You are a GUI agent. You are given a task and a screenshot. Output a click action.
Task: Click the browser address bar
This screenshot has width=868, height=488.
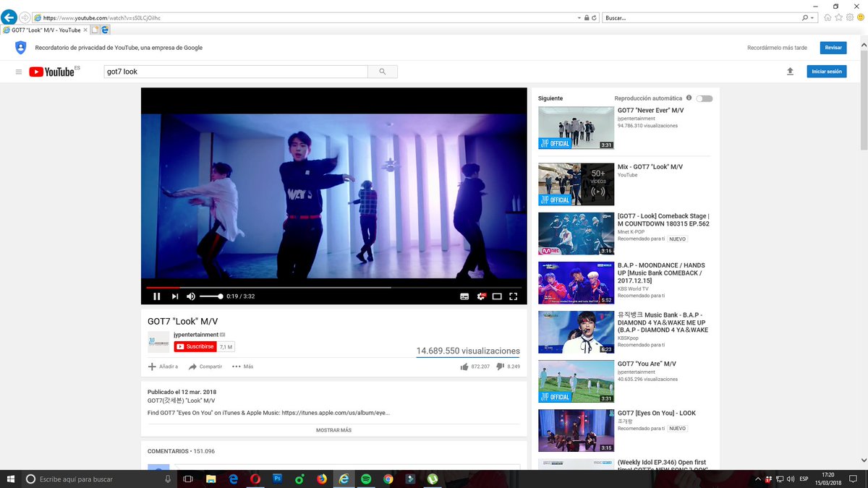coord(304,17)
